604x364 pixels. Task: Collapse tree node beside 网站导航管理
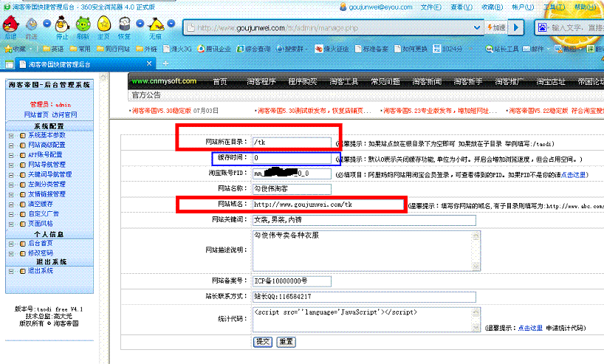[x=11, y=165]
